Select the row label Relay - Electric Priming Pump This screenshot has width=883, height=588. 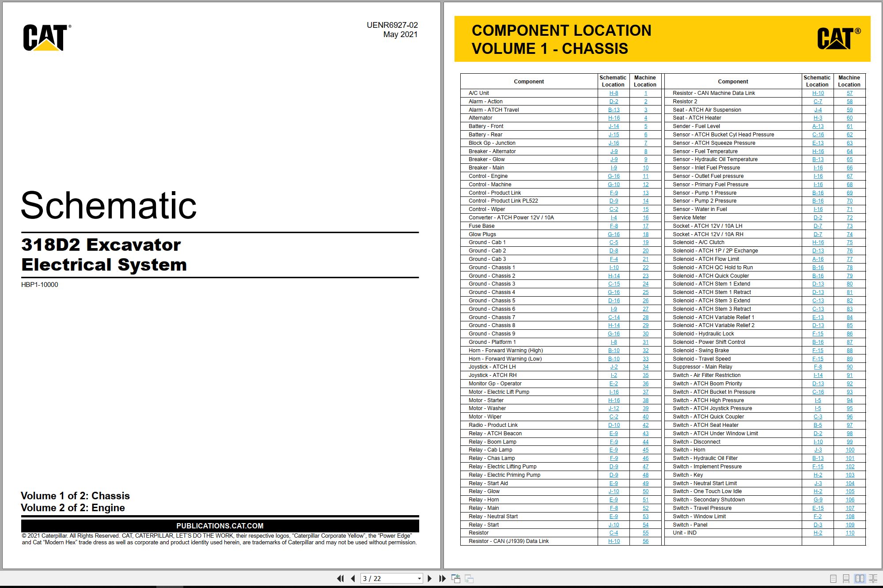click(504, 475)
